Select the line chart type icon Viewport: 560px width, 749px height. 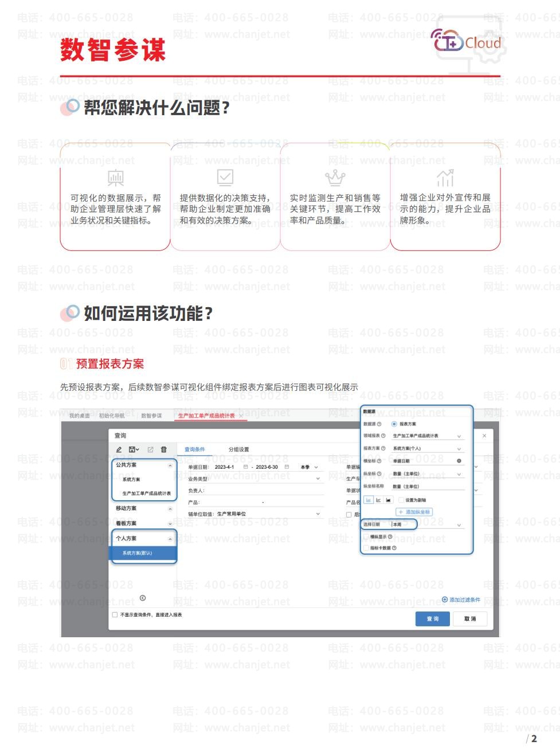click(378, 500)
